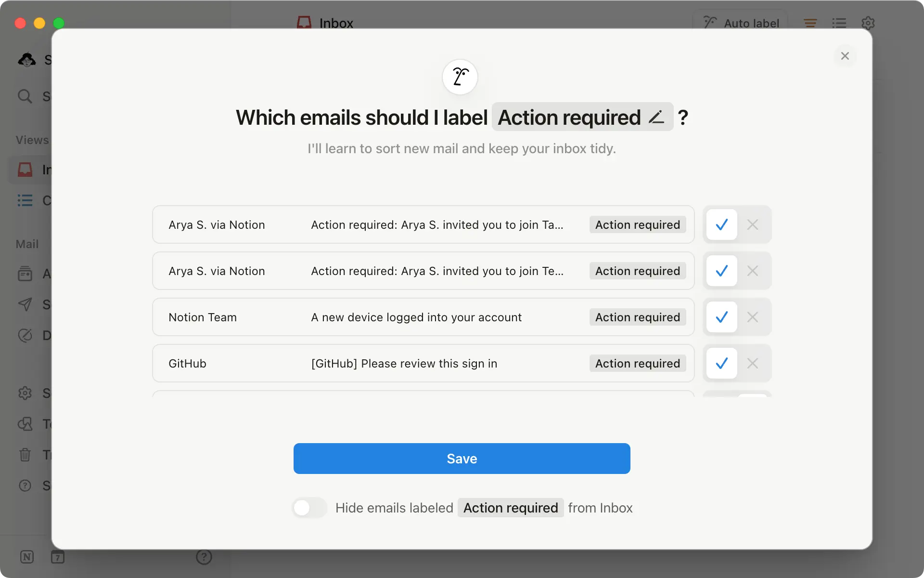
Task: Exclude the Notion Team email using the X
Action: tap(753, 317)
